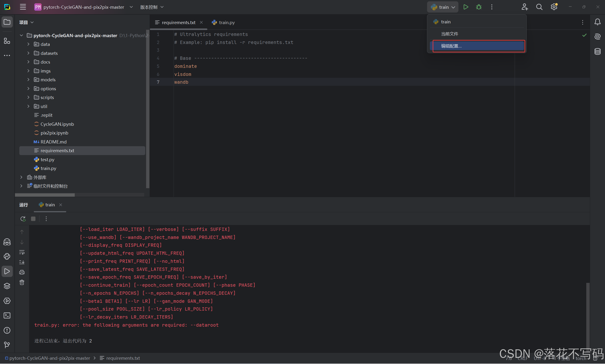Select 当前文件 in the configuration popup

click(x=449, y=34)
